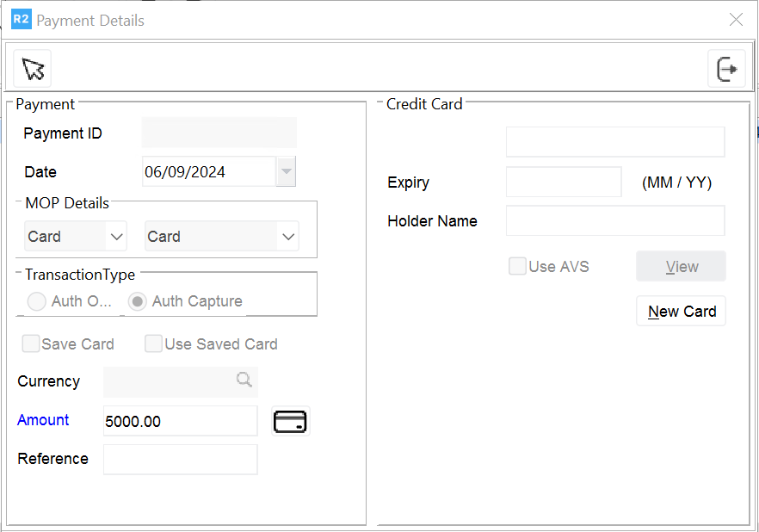Click the Amount input field

(180, 421)
